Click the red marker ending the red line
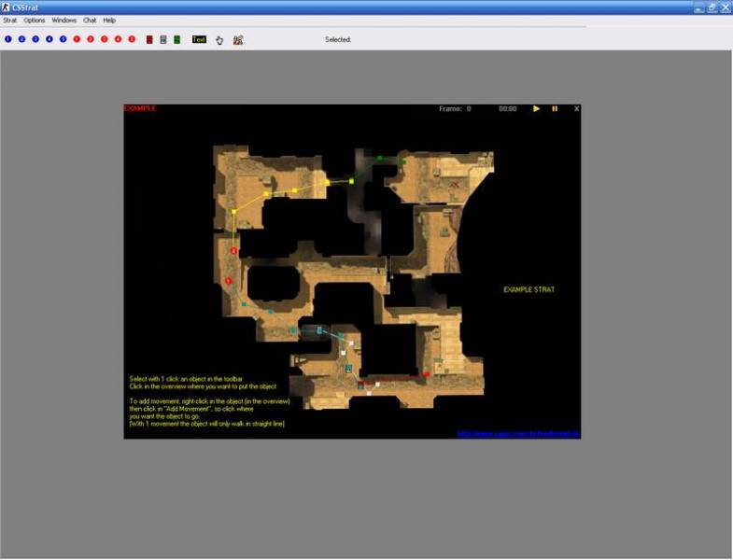This screenshot has width=733, height=560. coord(427,374)
